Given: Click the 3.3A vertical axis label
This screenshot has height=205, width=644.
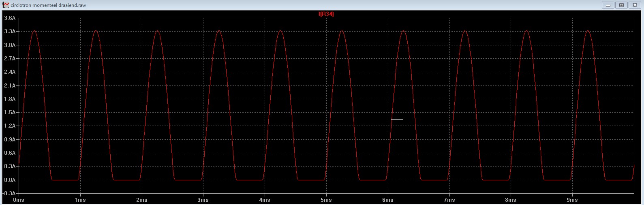Looking at the screenshot, I should 10,32.
